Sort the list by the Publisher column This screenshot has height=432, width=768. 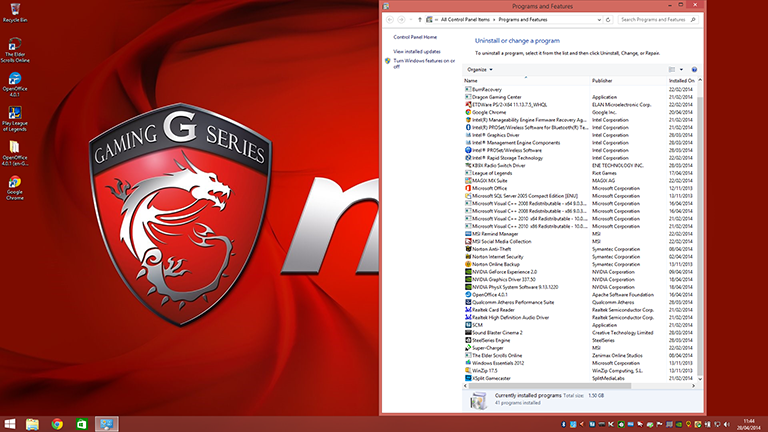[628, 81]
